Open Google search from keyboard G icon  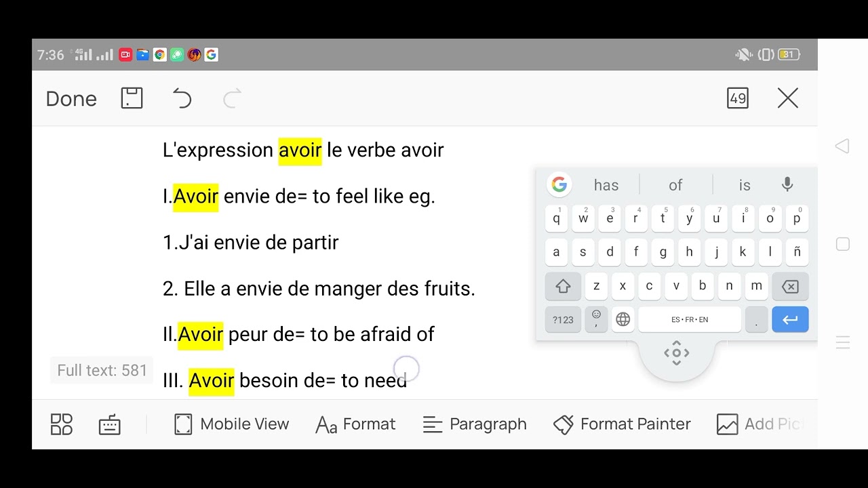coord(559,184)
